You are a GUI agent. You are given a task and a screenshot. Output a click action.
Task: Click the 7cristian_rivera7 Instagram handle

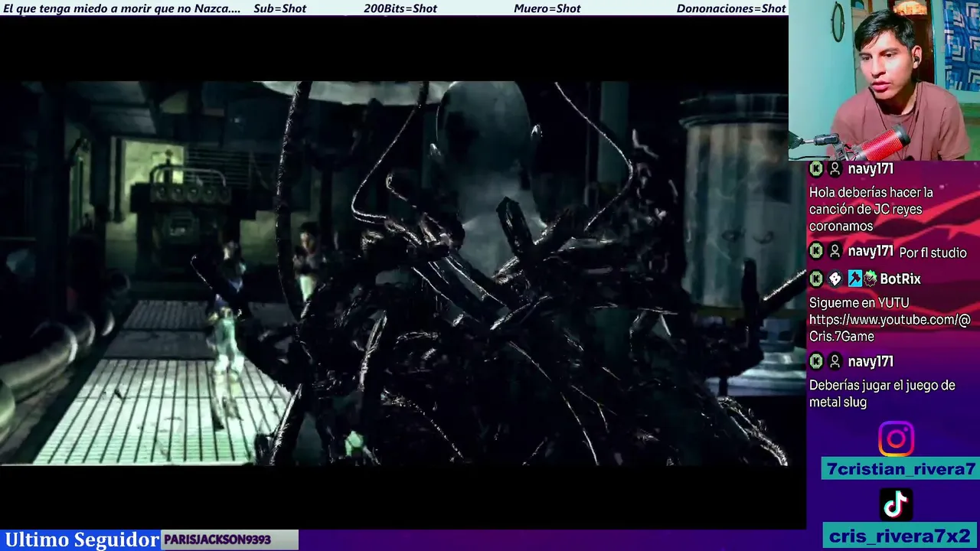[901, 469]
